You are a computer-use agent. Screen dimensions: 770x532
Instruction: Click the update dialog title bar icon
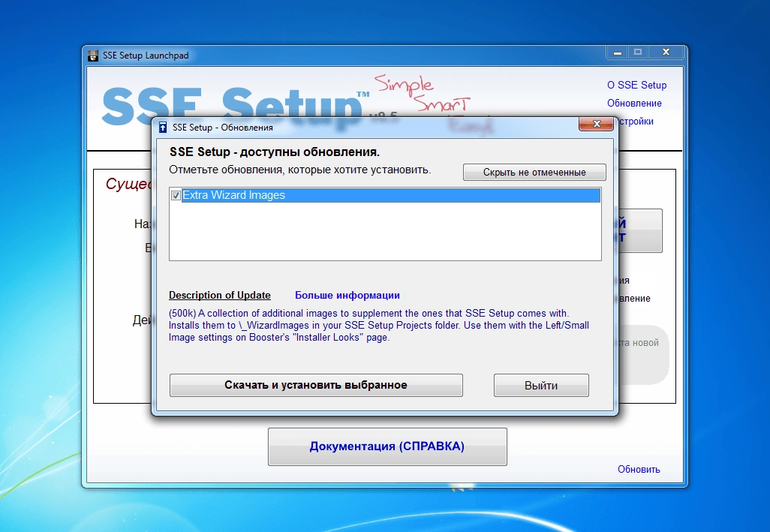[163, 128]
